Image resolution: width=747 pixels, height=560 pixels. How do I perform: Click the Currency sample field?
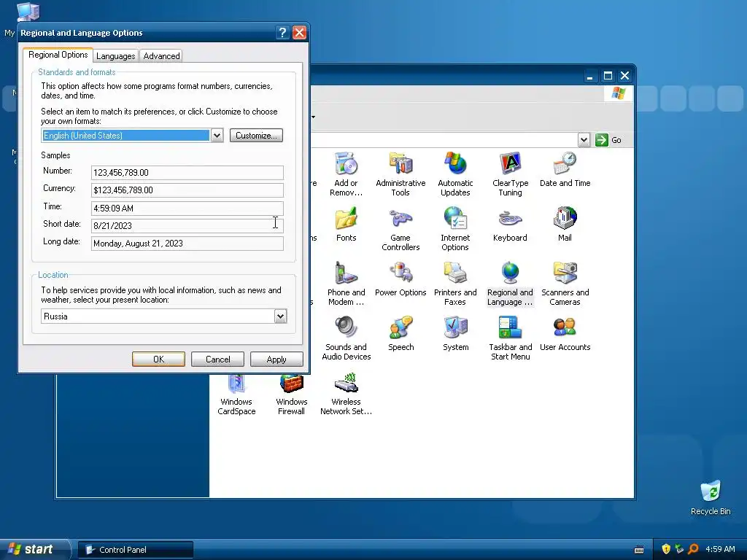[187, 190]
